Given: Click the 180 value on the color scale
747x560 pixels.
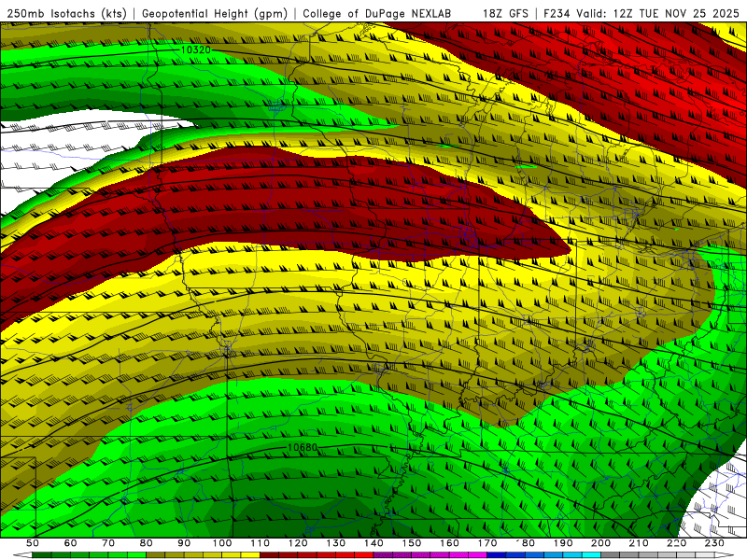Looking at the screenshot, I should tap(525, 543).
